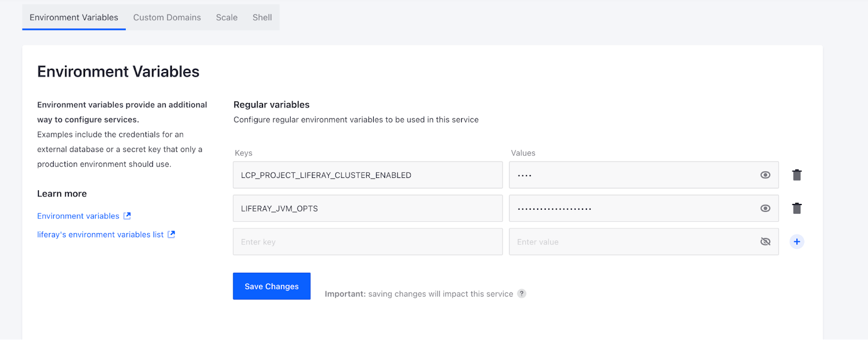Image resolution: width=868 pixels, height=340 pixels.
Task: Click external link icon beside liferay's variables list
Action: (171, 234)
